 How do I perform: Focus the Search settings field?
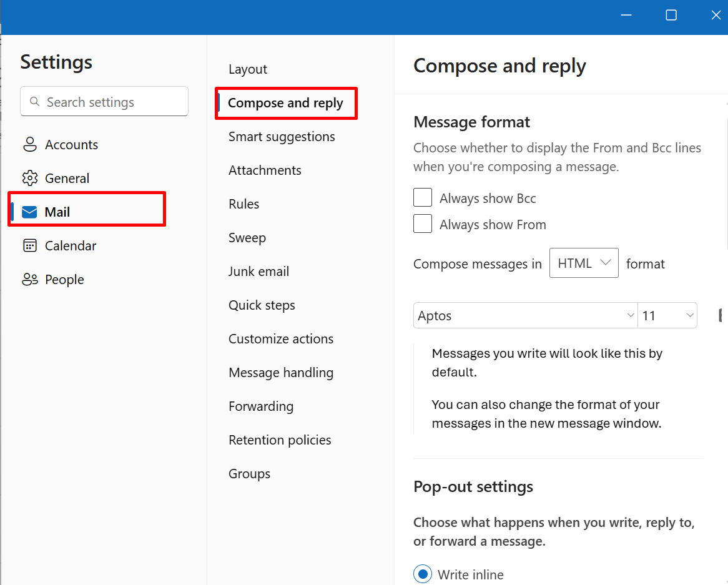pos(112,102)
